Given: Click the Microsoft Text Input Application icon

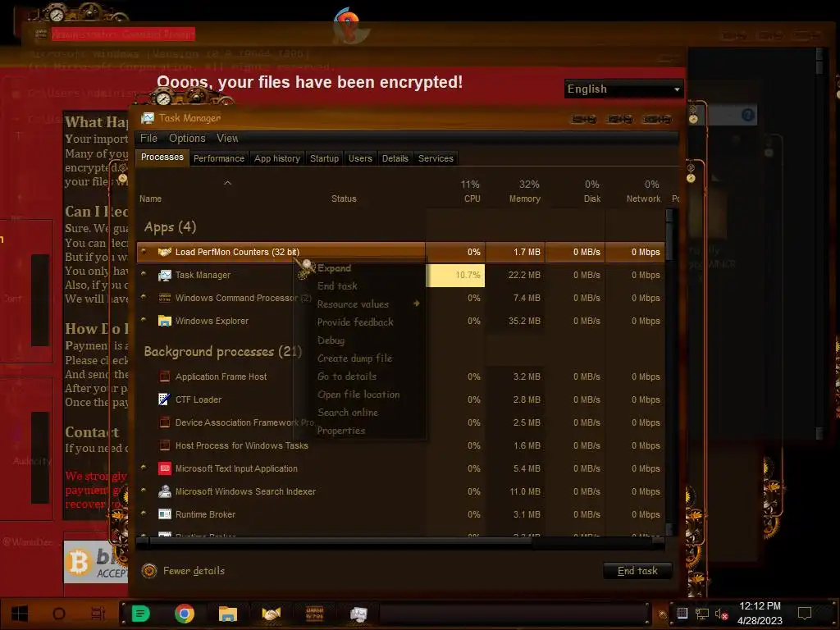Looking at the screenshot, I should [164, 468].
